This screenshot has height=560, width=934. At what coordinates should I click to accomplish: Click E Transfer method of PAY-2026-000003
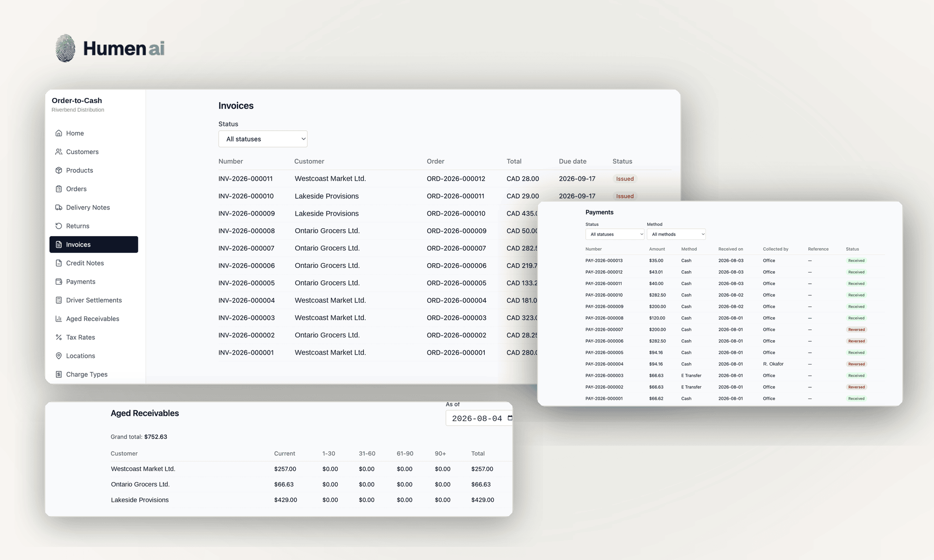691,376
